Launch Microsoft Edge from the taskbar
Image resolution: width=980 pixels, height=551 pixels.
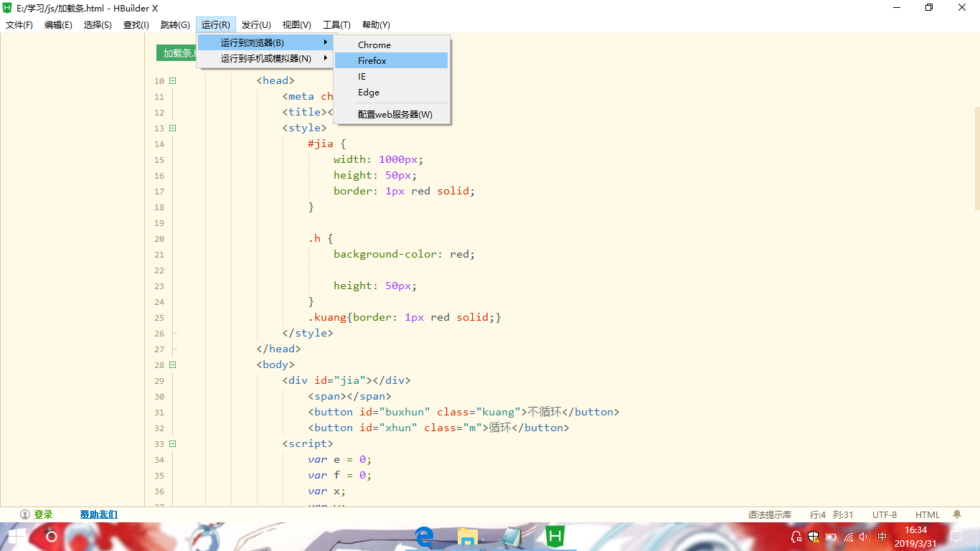(425, 536)
